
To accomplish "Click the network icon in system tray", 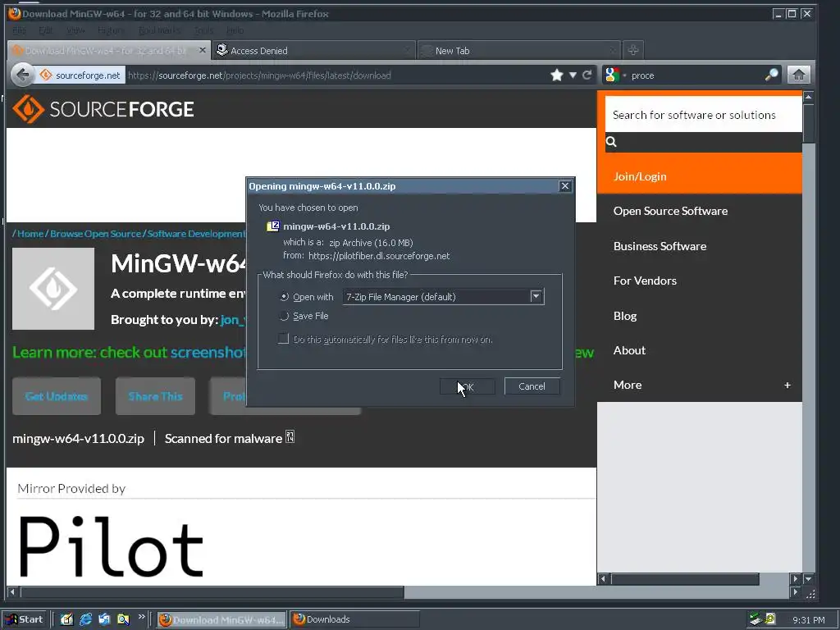I will [756, 619].
